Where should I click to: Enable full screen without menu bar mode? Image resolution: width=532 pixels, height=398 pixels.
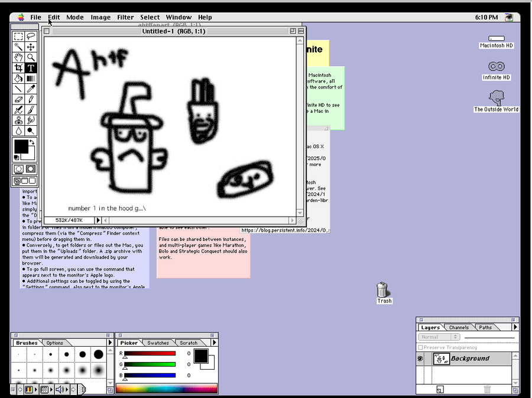point(32,181)
